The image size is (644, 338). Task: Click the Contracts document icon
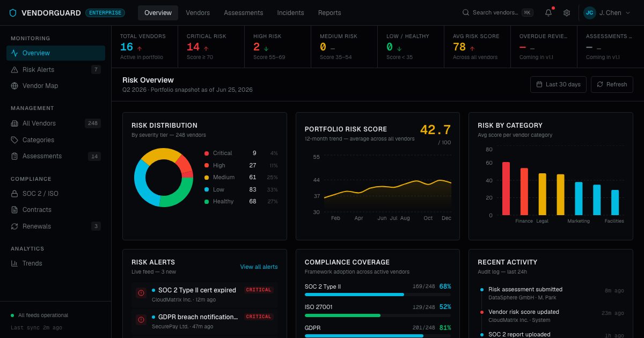[x=14, y=210]
